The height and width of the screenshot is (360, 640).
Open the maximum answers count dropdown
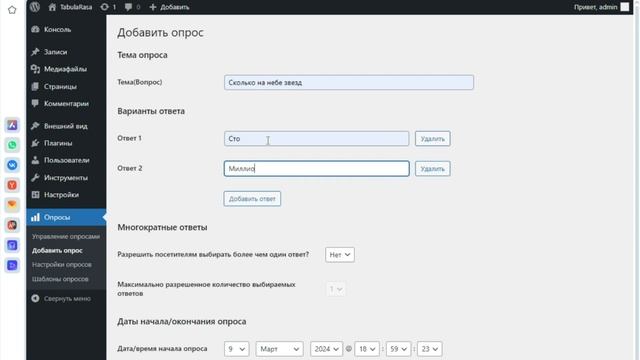coord(336,289)
